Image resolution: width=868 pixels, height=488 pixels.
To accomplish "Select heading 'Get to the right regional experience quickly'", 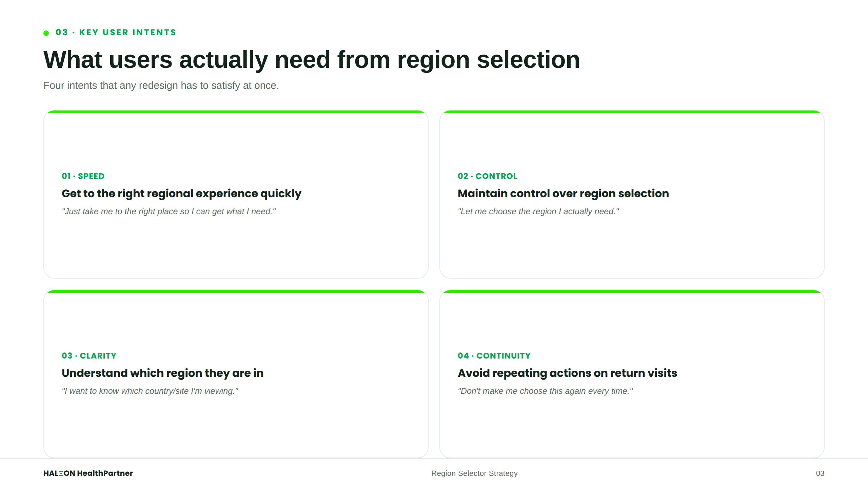I will click(181, 194).
